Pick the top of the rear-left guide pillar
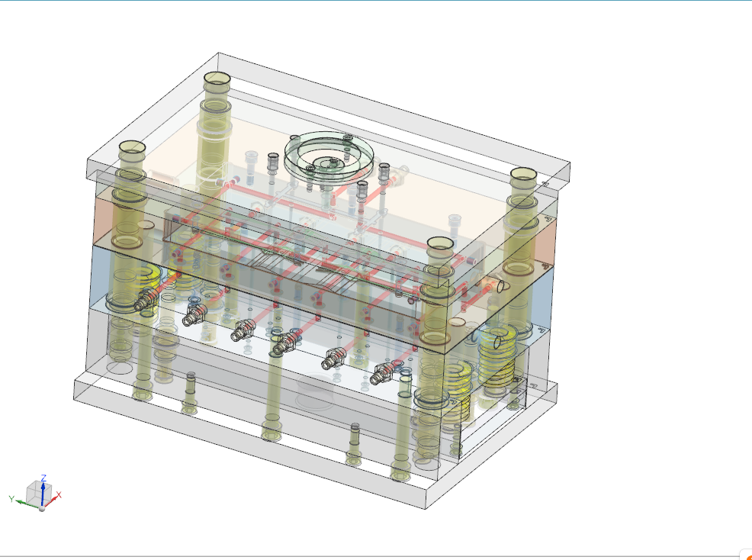 pyautogui.click(x=217, y=79)
